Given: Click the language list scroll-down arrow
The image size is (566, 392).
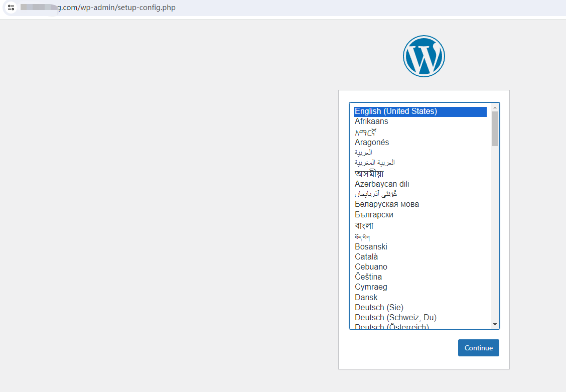Looking at the screenshot, I should 495,324.
